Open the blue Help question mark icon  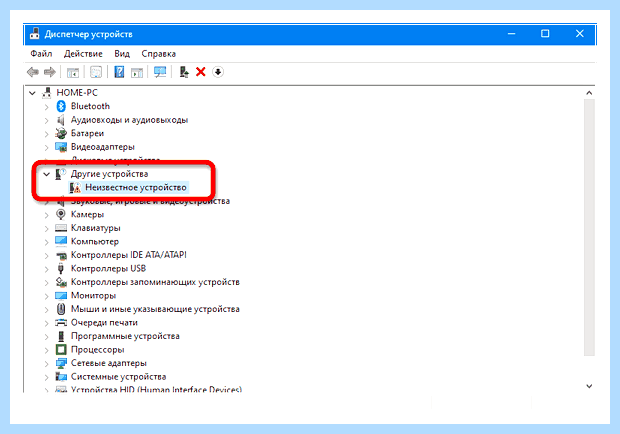[119, 72]
